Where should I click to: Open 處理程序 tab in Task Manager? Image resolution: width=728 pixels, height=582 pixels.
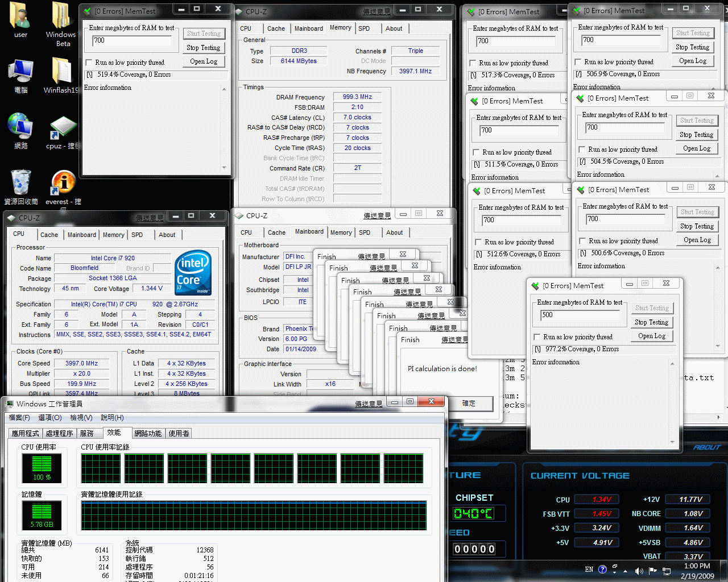[60, 433]
